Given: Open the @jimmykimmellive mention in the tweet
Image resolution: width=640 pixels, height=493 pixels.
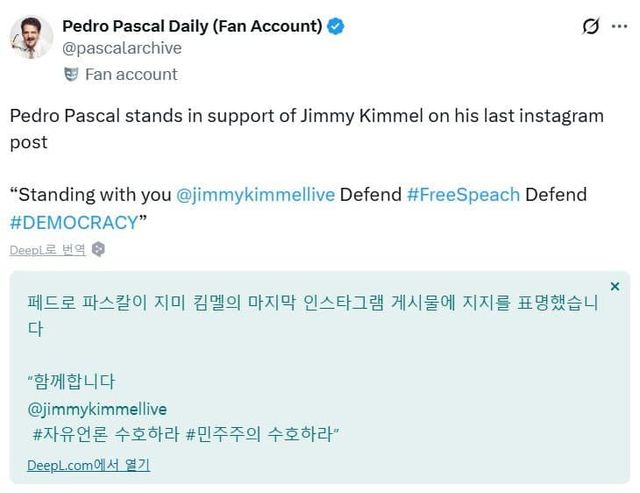Looking at the screenshot, I should coord(255,194).
